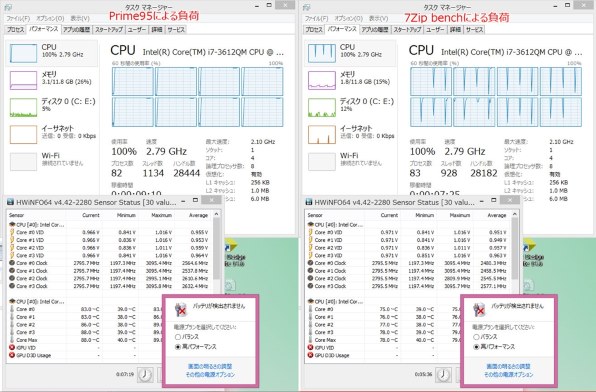
Task: Collapse CPU [#0] voltage group in 7Zip HWiNFO
Action: 335,224
